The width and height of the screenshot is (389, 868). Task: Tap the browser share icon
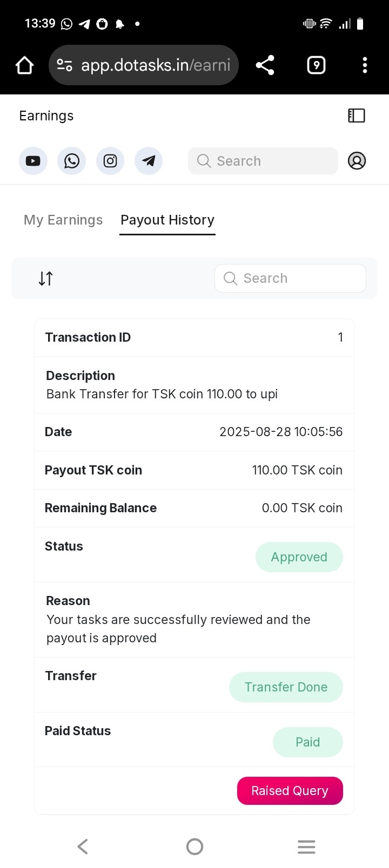(265, 65)
